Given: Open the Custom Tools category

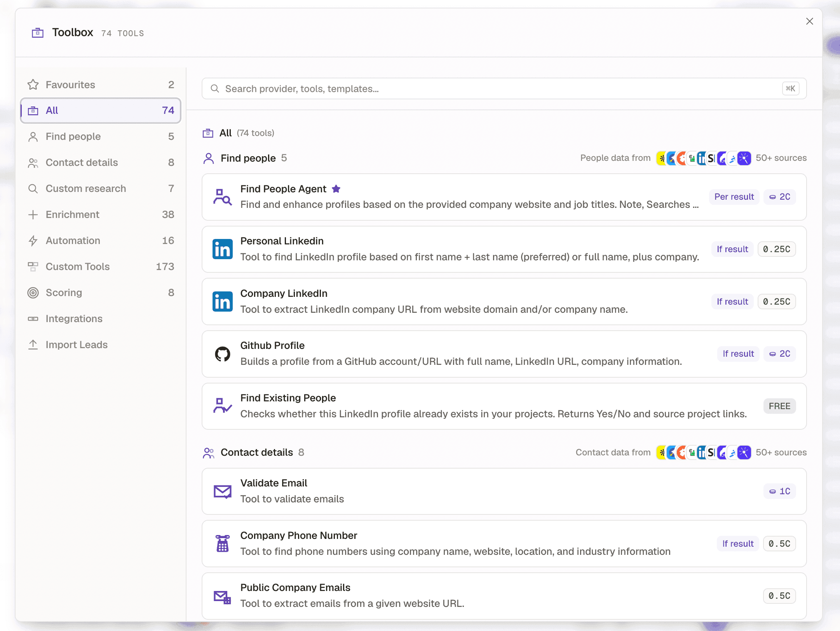Looking at the screenshot, I should coord(101,267).
